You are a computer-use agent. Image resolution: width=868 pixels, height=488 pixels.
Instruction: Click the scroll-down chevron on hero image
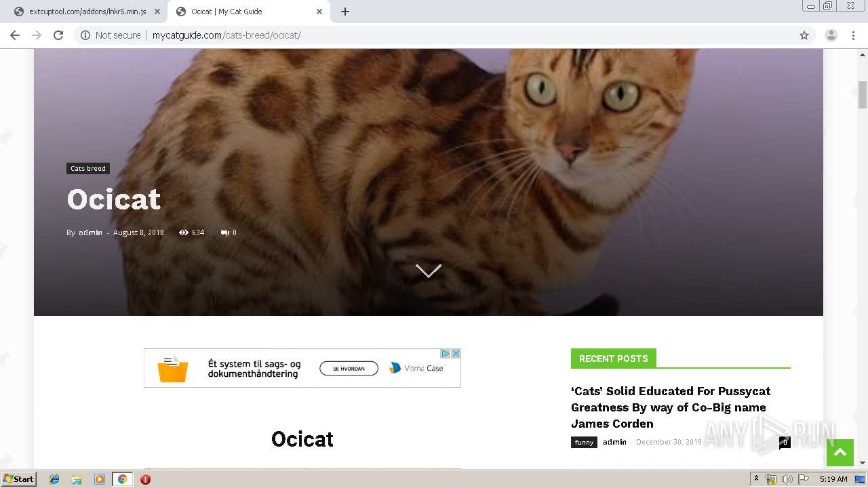click(x=428, y=271)
